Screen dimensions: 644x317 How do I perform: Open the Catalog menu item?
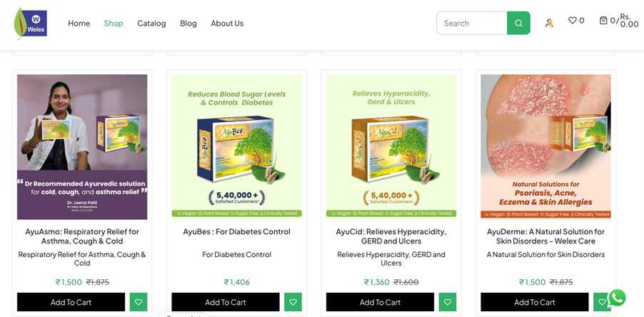(x=151, y=24)
